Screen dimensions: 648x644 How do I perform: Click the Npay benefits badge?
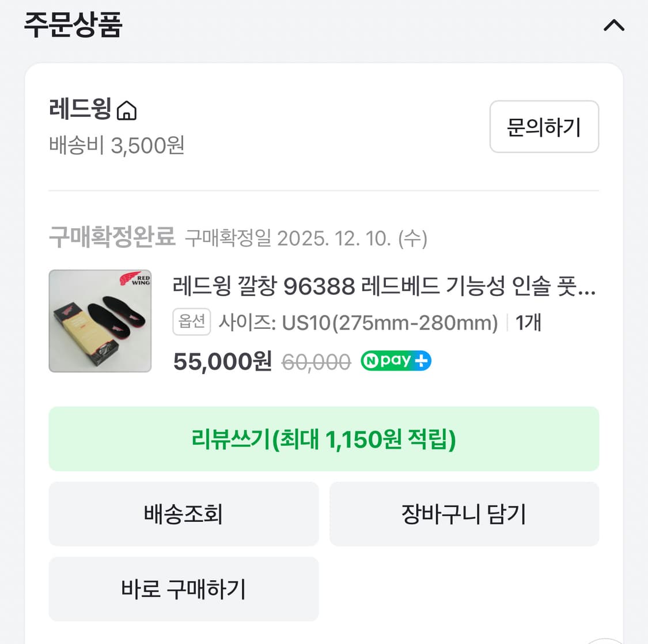(395, 361)
